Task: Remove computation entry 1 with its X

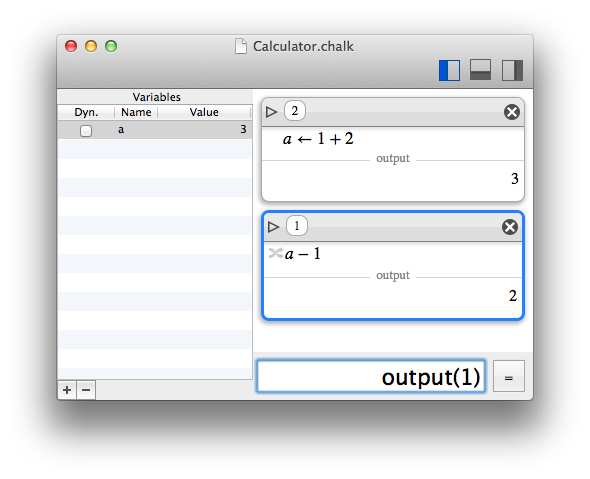Action: pos(510,227)
